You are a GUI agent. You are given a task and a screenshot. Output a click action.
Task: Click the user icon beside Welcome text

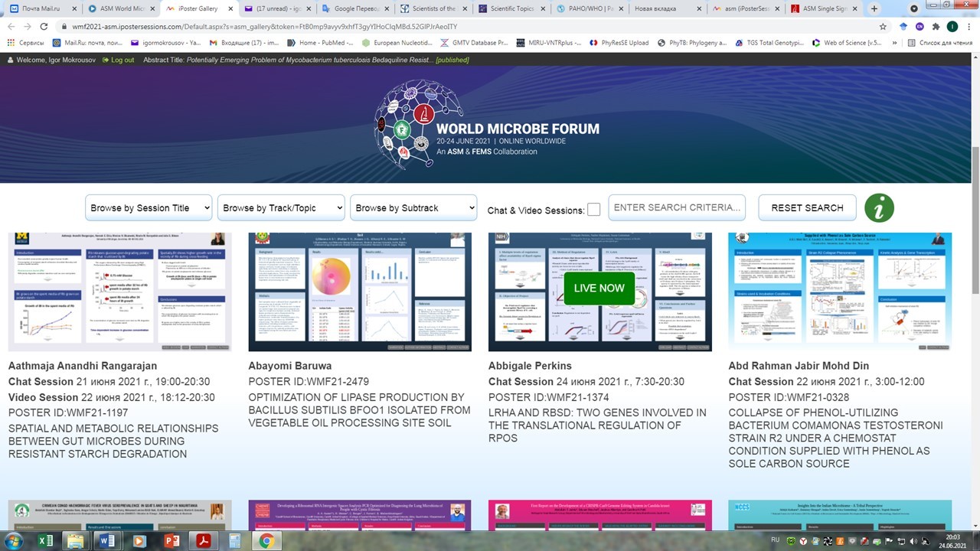click(x=11, y=60)
